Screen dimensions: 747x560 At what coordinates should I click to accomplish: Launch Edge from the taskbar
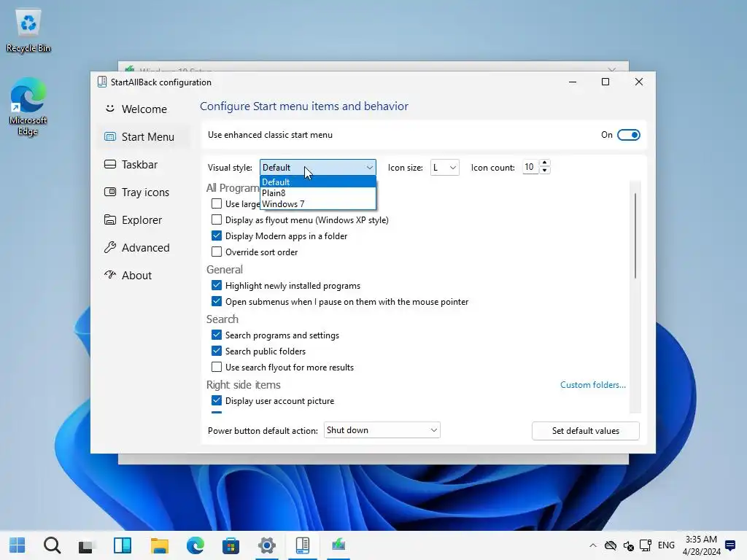pos(195,545)
